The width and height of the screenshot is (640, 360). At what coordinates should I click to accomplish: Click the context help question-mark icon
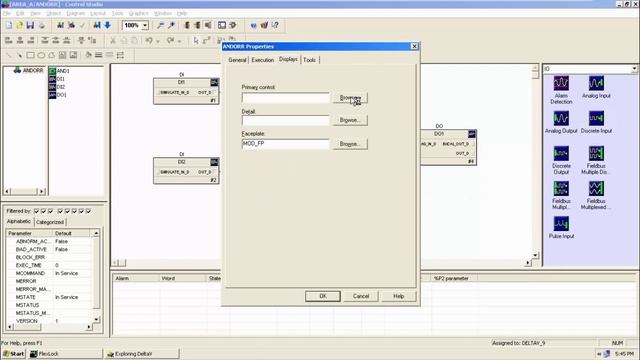275,25
